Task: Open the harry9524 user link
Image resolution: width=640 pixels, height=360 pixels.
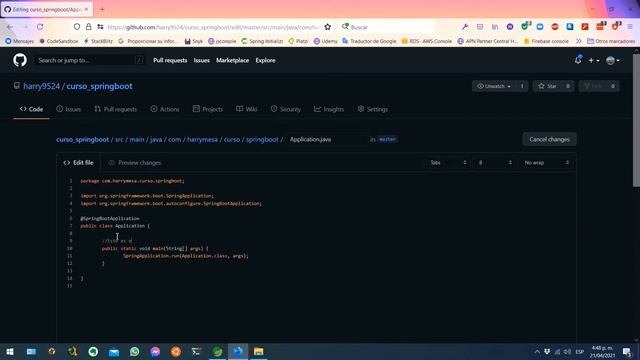Action: pos(42,86)
